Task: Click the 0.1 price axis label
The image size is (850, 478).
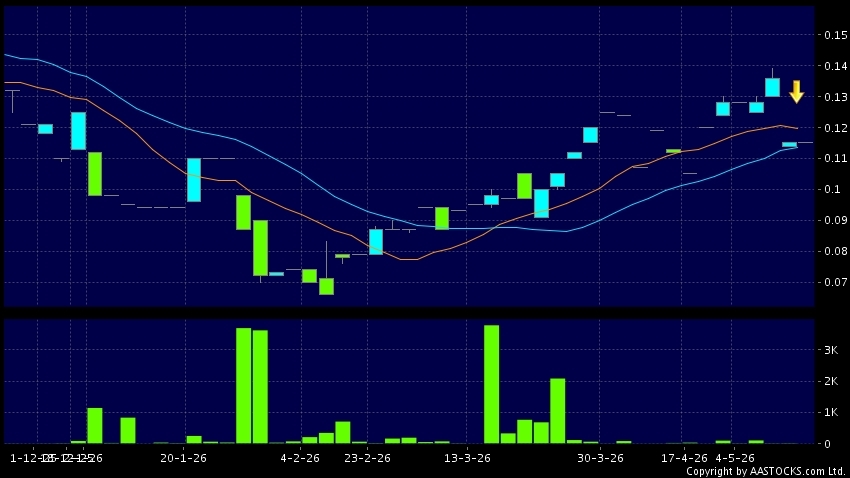Action: pyautogui.click(x=832, y=190)
